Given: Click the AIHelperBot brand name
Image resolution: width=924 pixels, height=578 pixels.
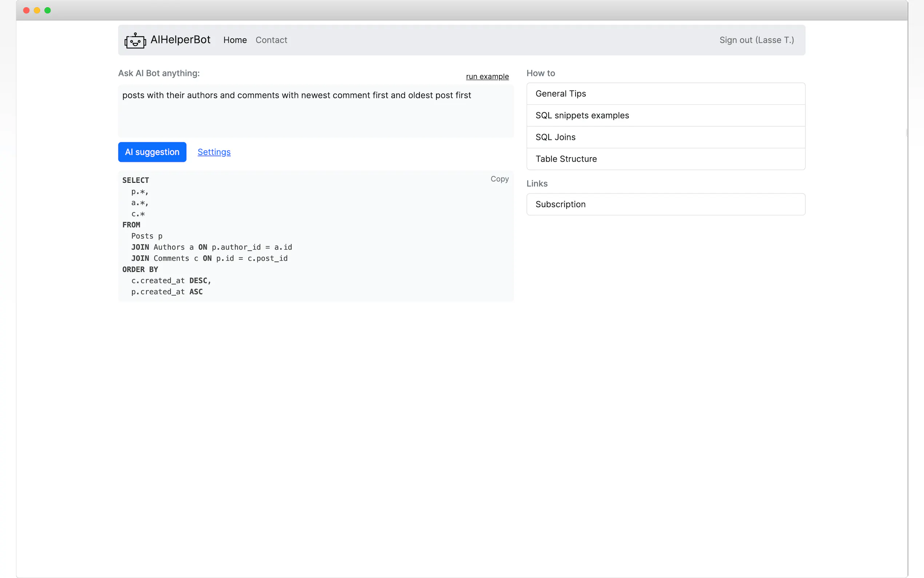Looking at the screenshot, I should pyautogui.click(x=180, y=40).
